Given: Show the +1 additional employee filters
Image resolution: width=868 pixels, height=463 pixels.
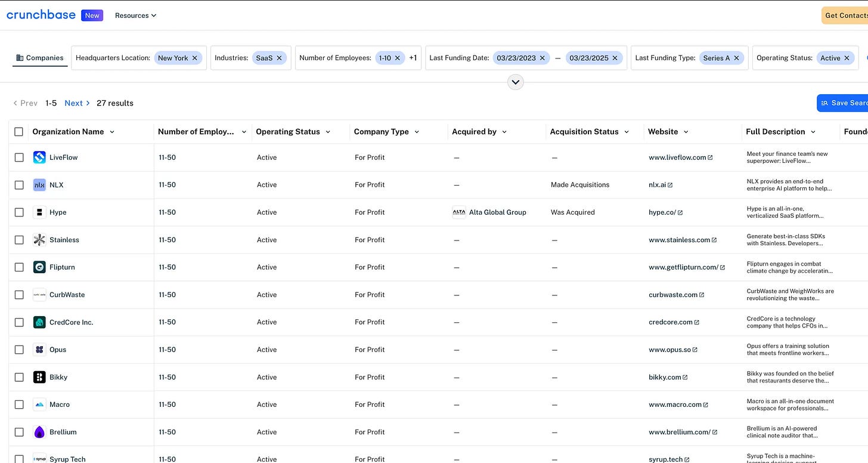Looking at the screenshot, I should click(x=414, y=58).
